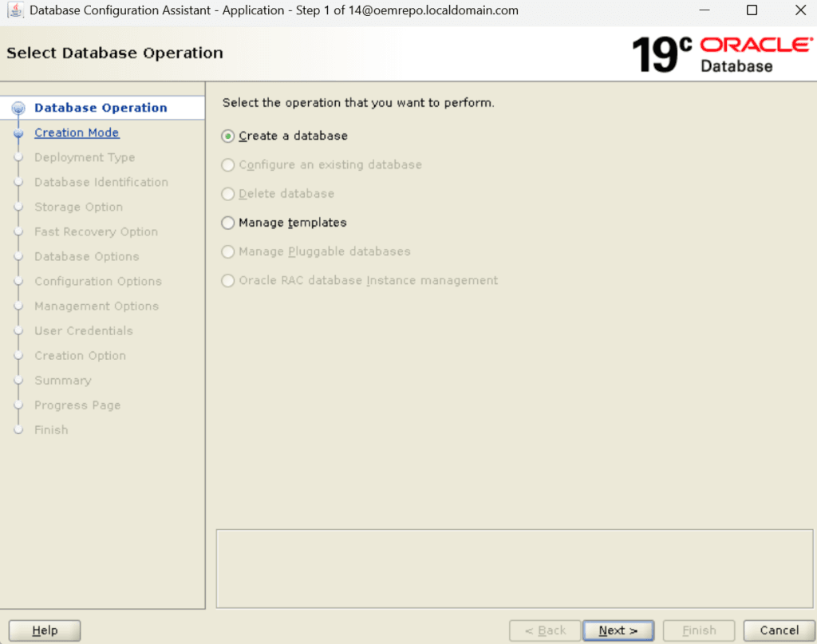Click the Creation Mode step bullet icon

(x=18, y=133)
